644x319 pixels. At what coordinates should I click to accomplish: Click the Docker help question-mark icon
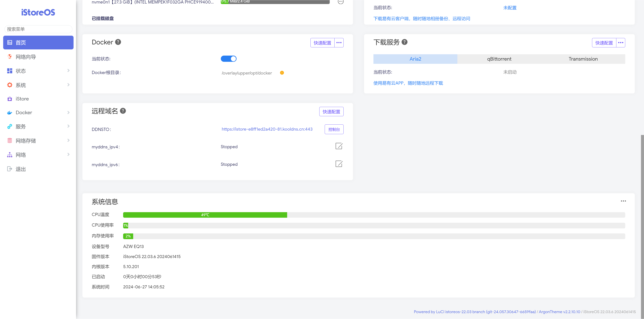(118, 42)
